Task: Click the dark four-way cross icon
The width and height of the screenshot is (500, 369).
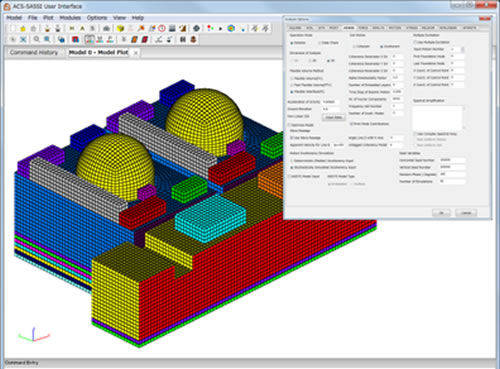Action: [196, 29]
